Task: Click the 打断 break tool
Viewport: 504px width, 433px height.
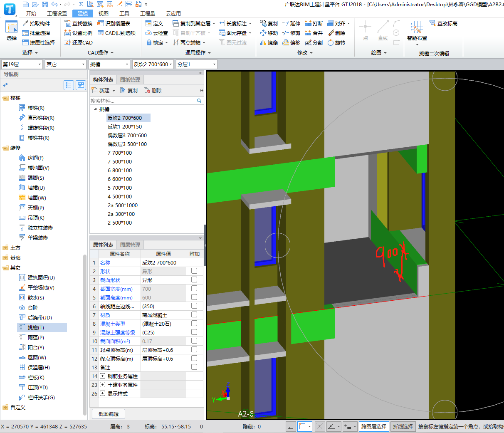Action: 314,23
